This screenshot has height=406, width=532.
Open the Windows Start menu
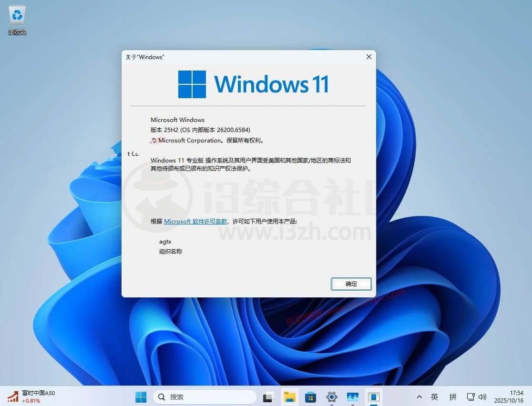click(x=141, y=396)
